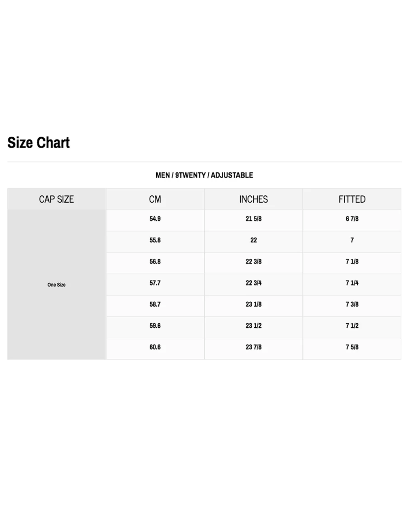Click the 21 5/8 inches cell

click(x=253, y=219)
